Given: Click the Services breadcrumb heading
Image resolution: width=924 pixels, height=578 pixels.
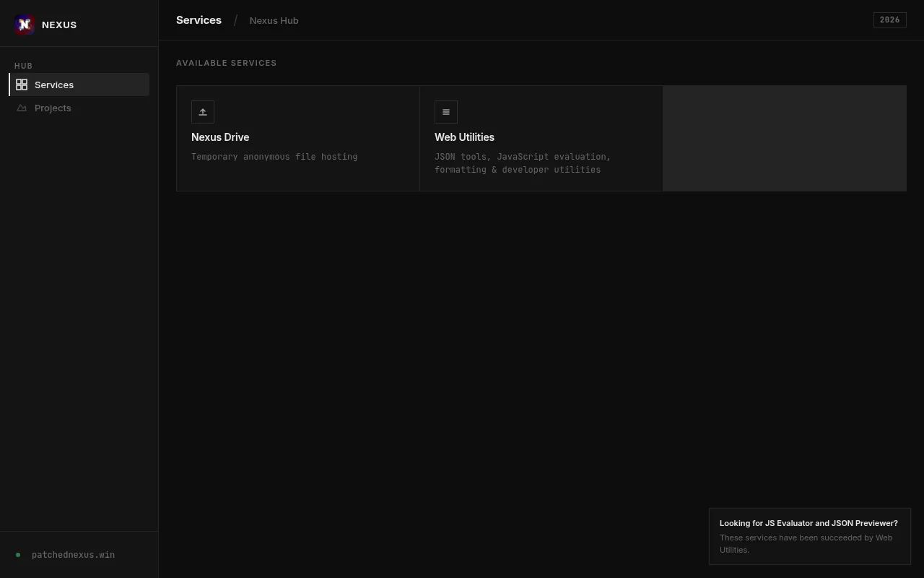Looking at the screenshot, I should [199, 20].
